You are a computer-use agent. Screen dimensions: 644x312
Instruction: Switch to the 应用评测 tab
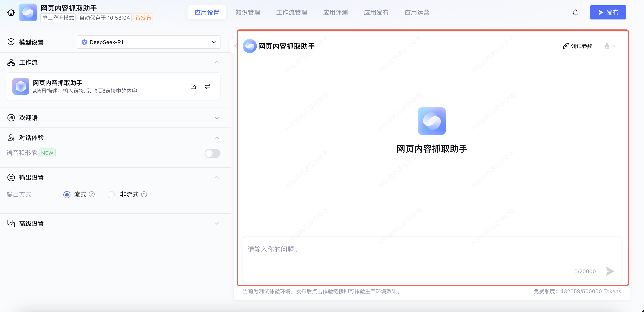pos(335,12)
